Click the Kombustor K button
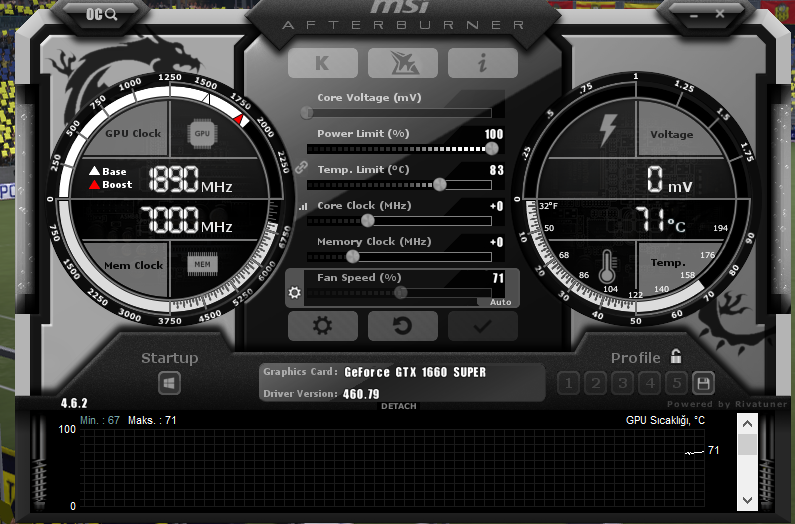This screenshot has height=524, width=795. pyautogui.click(x=322, y=63)
